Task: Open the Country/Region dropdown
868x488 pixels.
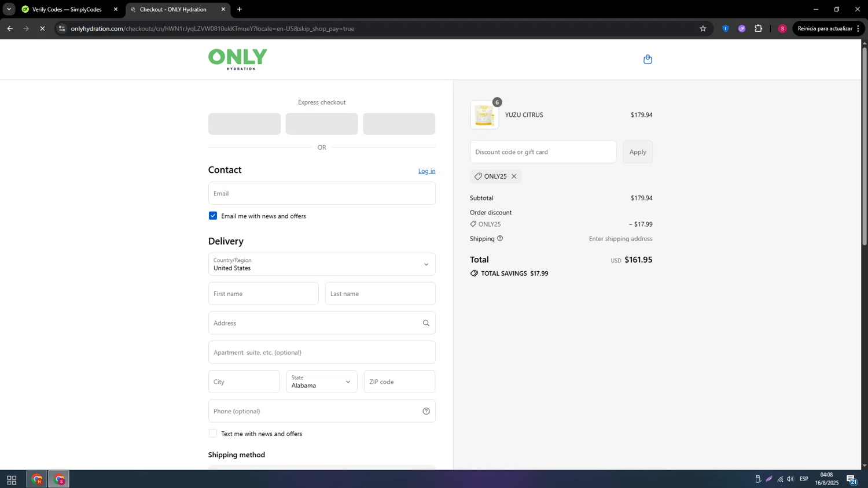Action: 322,264
